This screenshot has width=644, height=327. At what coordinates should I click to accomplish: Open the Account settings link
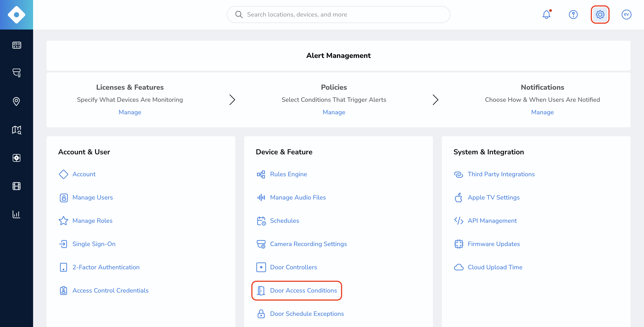(84, 174)
